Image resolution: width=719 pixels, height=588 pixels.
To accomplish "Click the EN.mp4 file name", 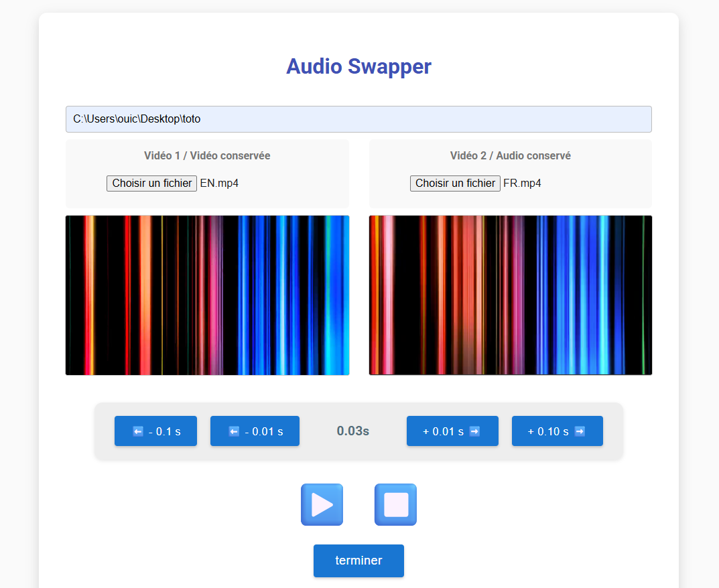I will click(x=219, y=183).
